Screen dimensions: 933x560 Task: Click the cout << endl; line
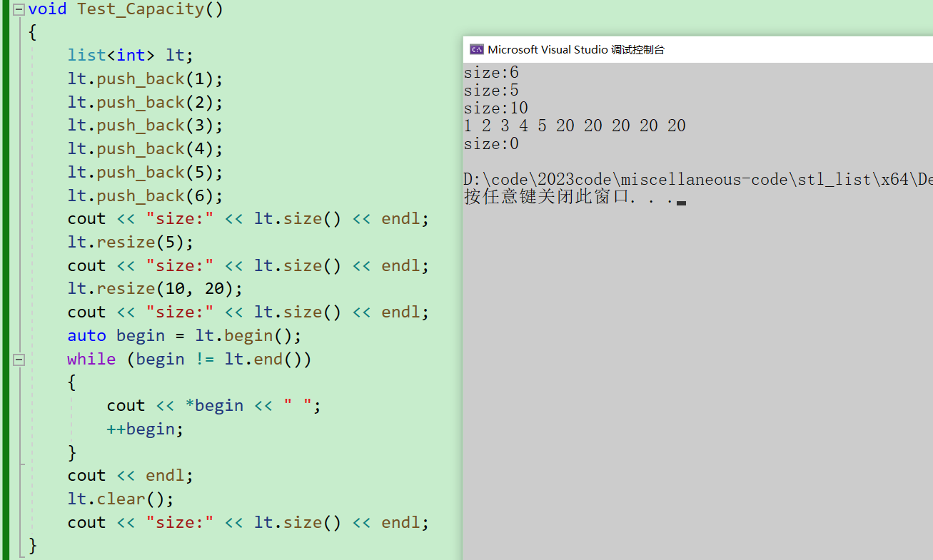[x=131, y=475]
